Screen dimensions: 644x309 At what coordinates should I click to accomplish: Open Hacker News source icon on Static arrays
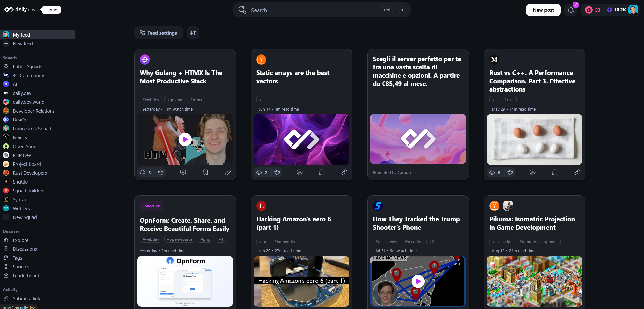click(x=261, y=60)
